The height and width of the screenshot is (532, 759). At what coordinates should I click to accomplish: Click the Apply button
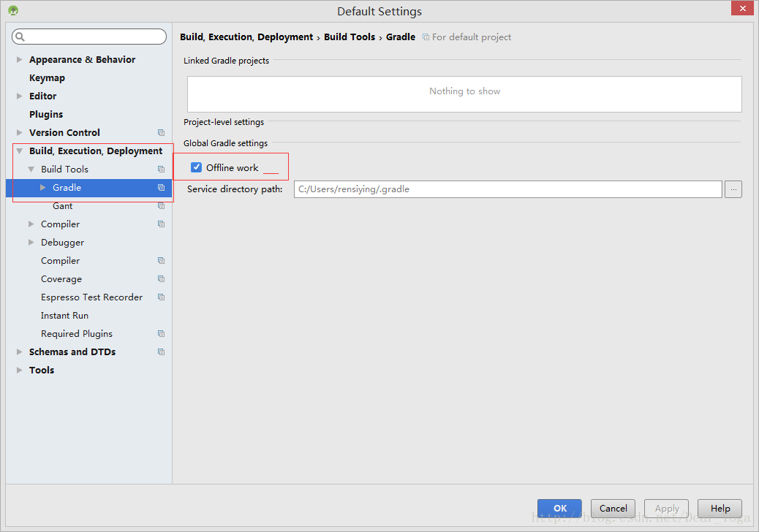coord(667,509)
